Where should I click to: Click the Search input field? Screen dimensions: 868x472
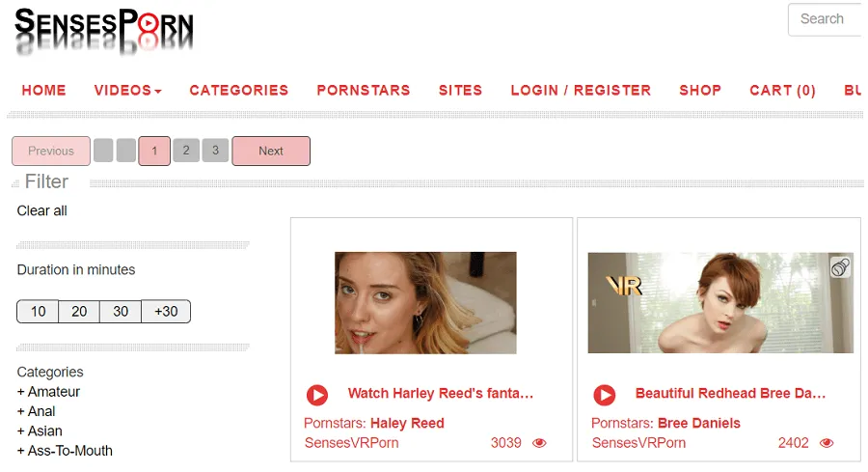827,19
